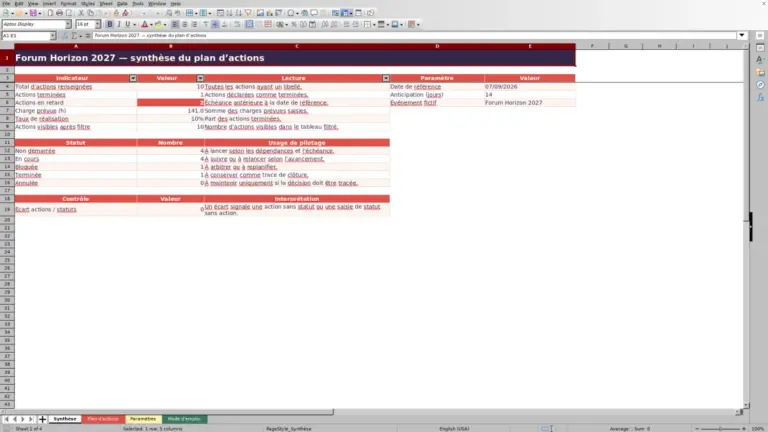
Task: Toggle Underline formatting
Action: [128, 24]
